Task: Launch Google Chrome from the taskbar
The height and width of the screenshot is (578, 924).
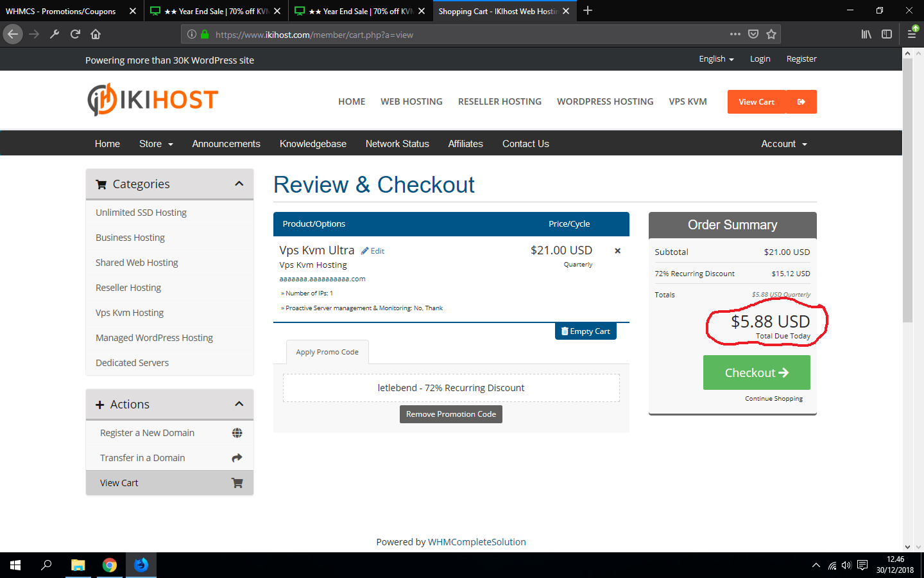Action: 110,565
